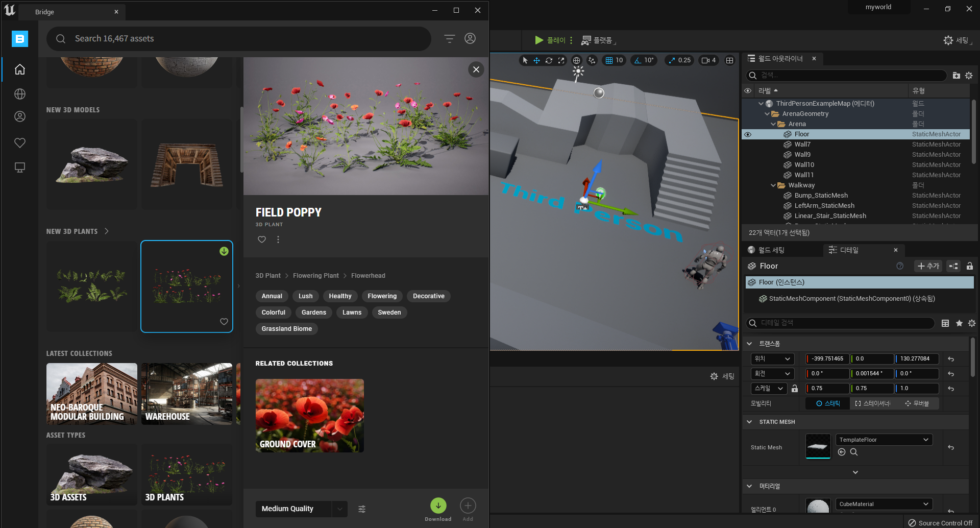Open camera speed setting
The height and width of the screenshot is (528, 980).
708,60
